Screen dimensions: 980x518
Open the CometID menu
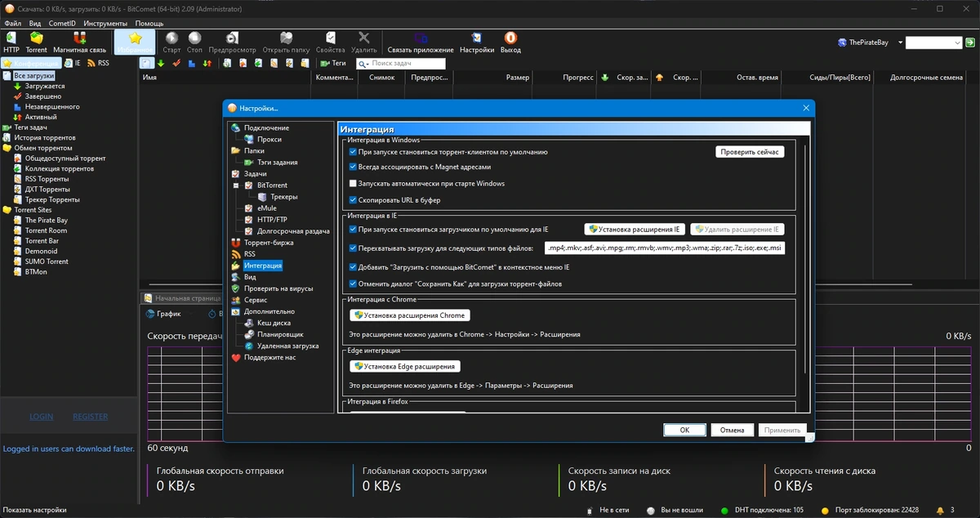click(62, 24)
